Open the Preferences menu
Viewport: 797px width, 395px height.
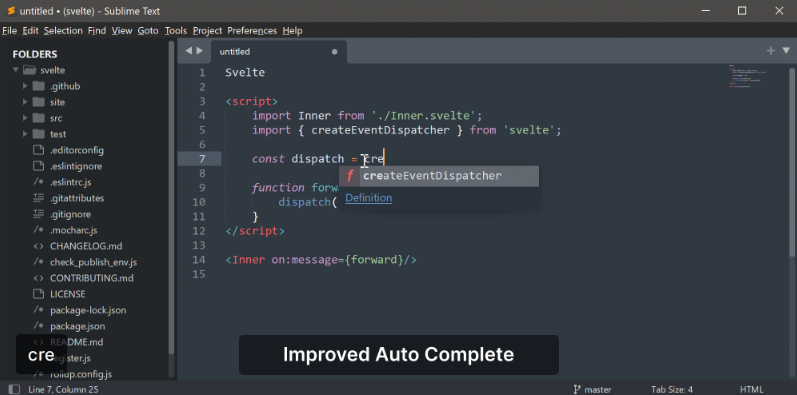tap(252, 31)
